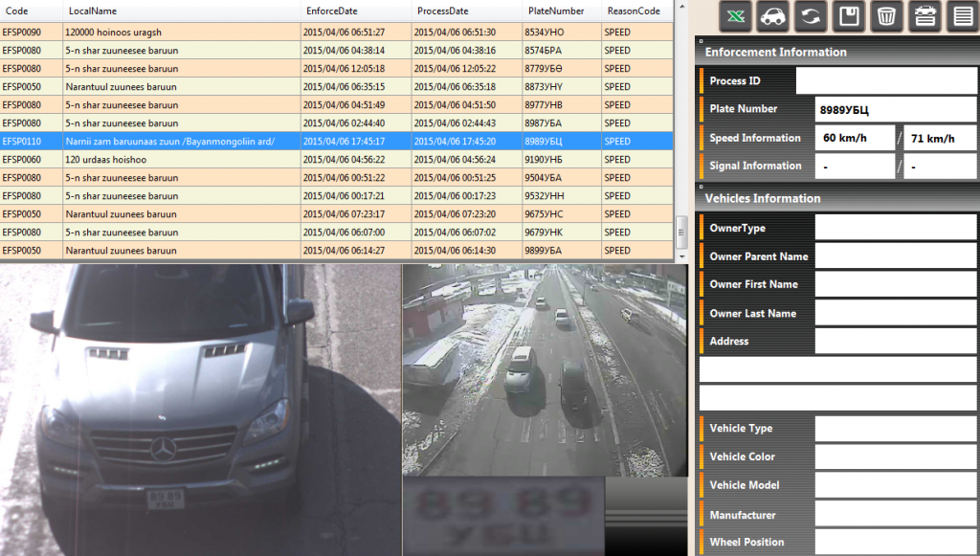Click the trash can delete icon
The height and width of the screenshot is (556, 980).
[x=886, y=16]
